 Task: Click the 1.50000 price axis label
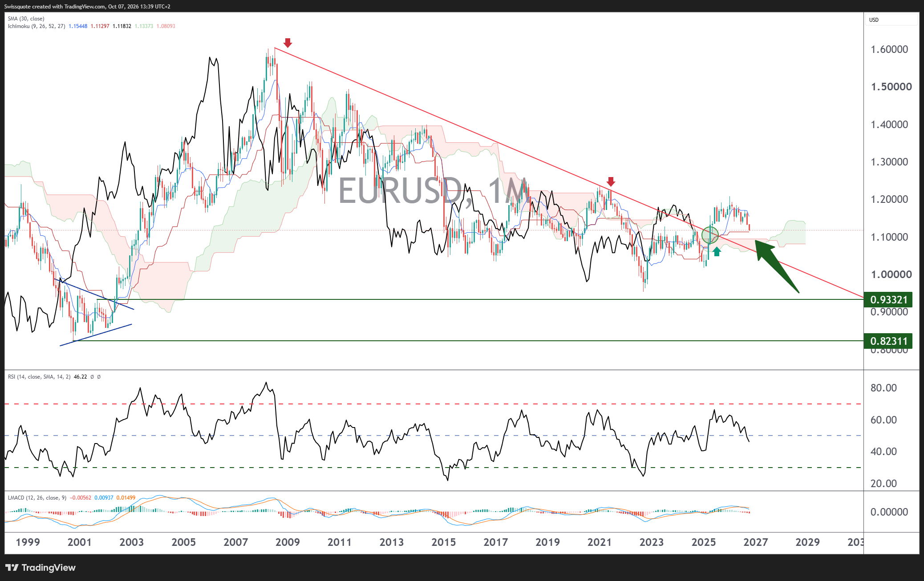click(891, 87)
